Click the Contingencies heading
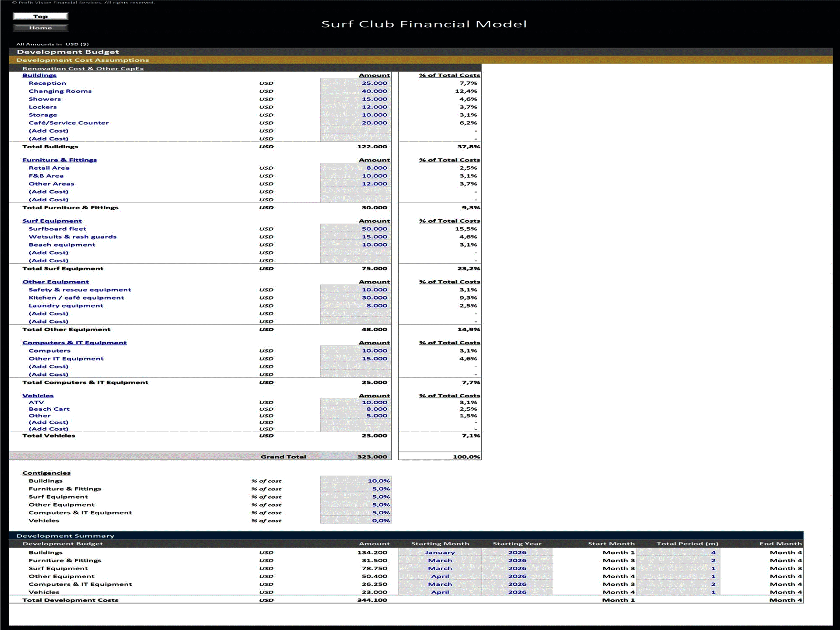 point(46,473)
